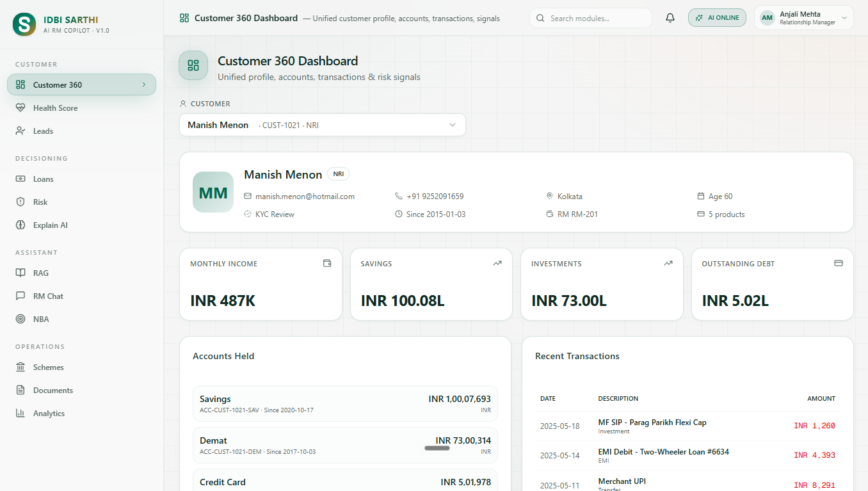Click the Outstanding Debt card icon

pyautogui.click(x=839, y=263)
